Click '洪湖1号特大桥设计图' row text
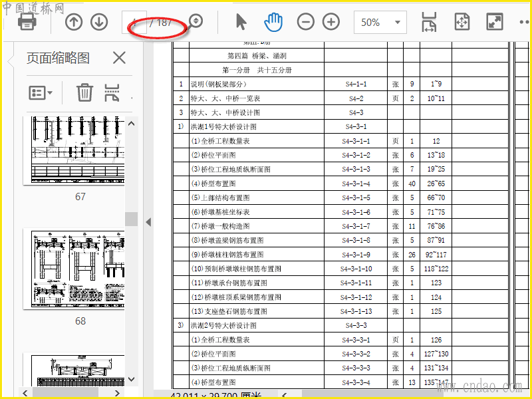This screenshot has height=399, width=532. [223, 127]
